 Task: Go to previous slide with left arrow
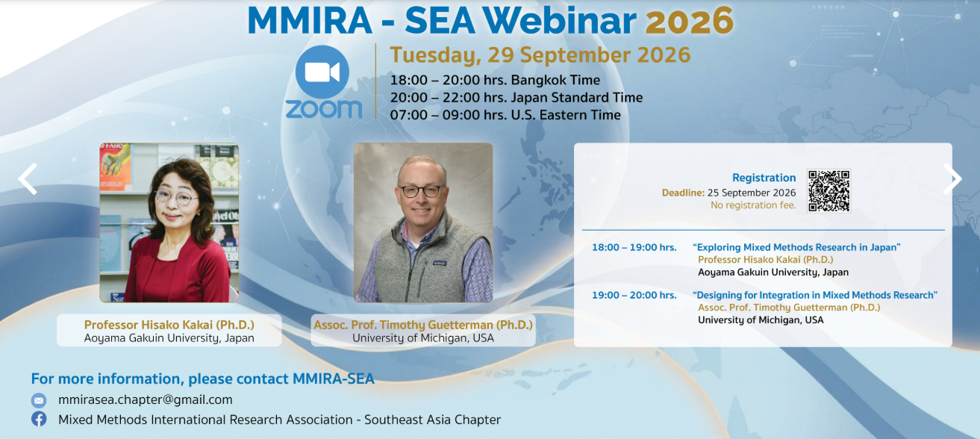[x=28, y=179]
